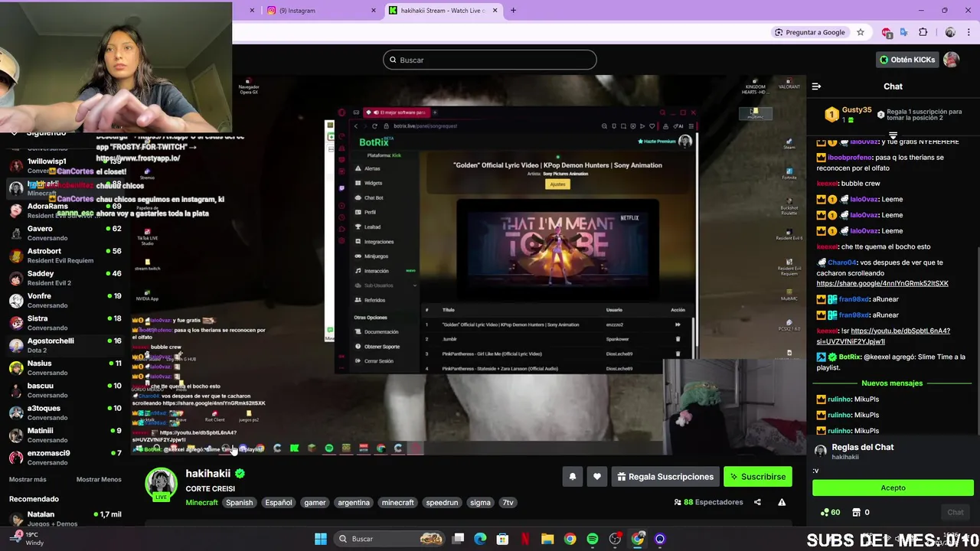The width and height of the screenshot is (980, 551).
Task: Click the Kick Buscar search field
Action: coord(490,60)
